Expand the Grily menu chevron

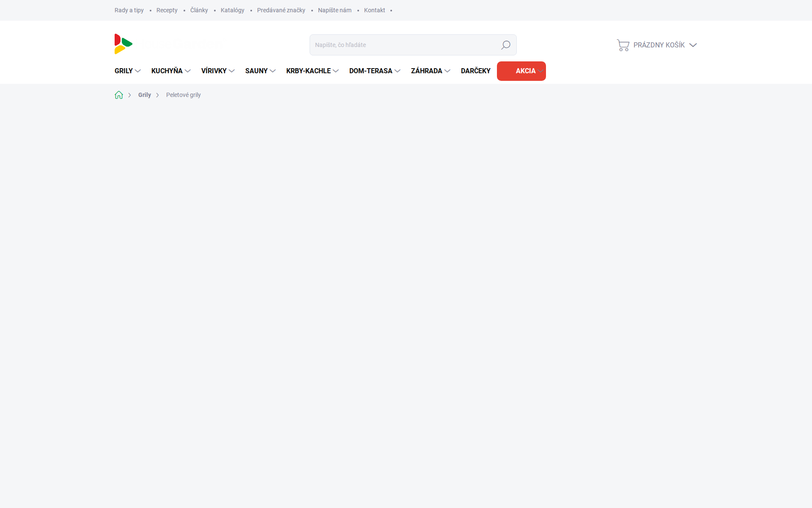point(138,71)
